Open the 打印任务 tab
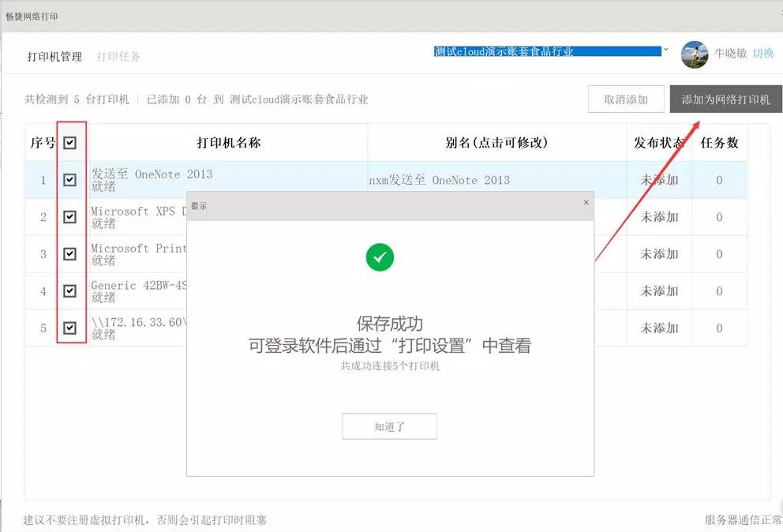This screenshot has height=532, width=783. 118,57
